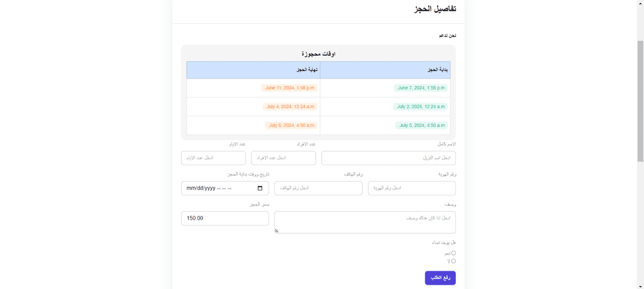Click the عدد الافراد input field

pos(284,158)
